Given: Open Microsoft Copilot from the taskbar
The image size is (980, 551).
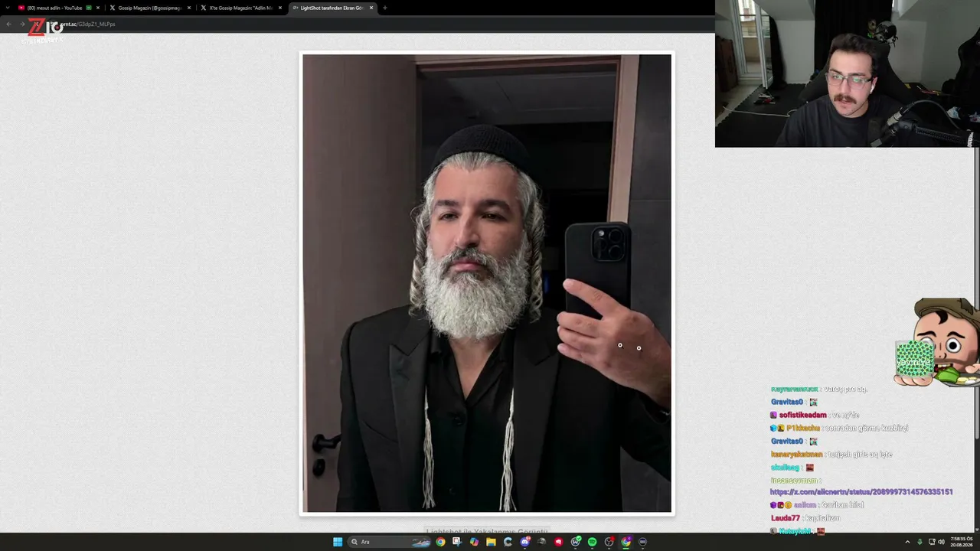Looking at the screenshot, I should 474,542.
